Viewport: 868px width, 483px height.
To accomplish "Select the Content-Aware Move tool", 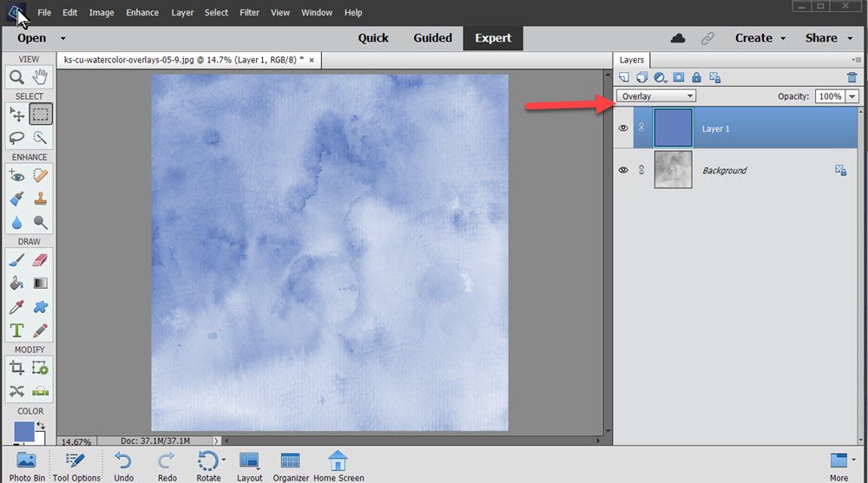I will click(16, 391).
